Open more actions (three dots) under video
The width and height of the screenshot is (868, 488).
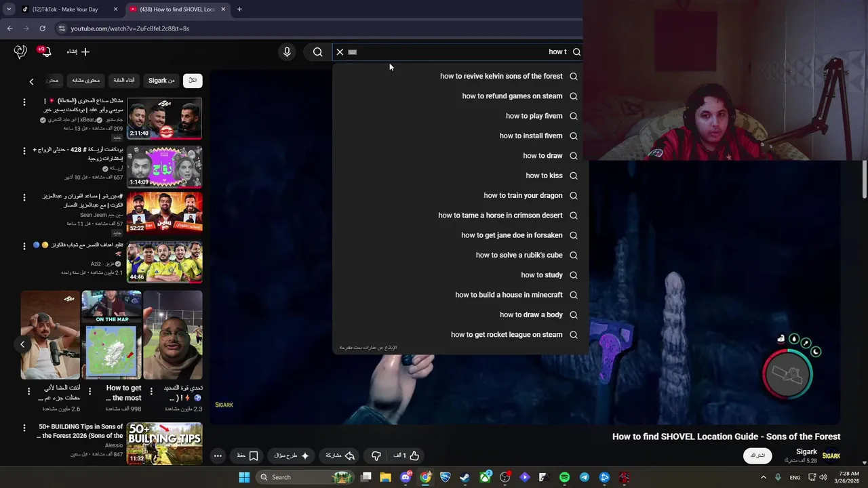[218, 455]
